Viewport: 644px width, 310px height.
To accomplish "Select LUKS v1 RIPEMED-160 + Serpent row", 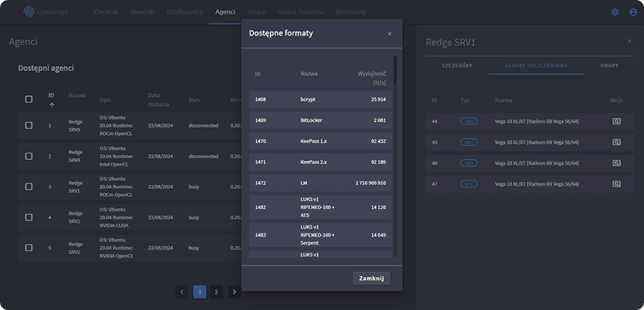I will pyautogui.click(x=320, y=235).
